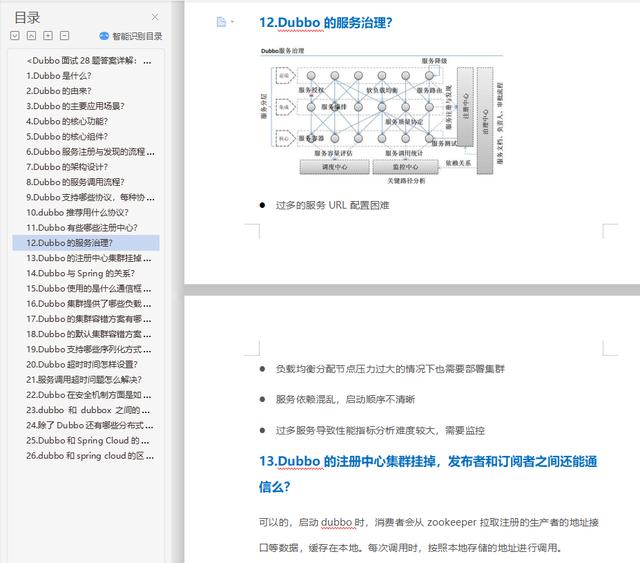
Task: Select 24.除了 Dubbo 还有哪些分布式
Action: point(90,425)
